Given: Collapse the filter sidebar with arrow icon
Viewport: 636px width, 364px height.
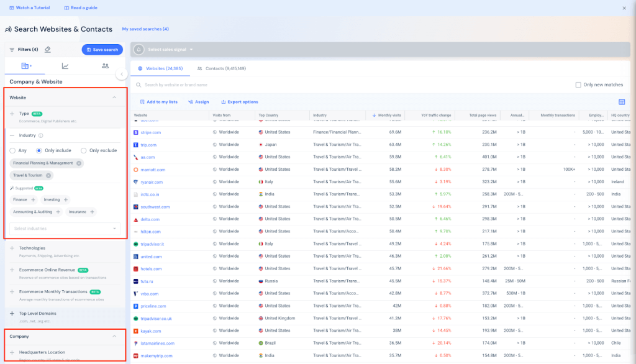Looking at the screenshot, I should pyautogui.click(x=122, y=75).
